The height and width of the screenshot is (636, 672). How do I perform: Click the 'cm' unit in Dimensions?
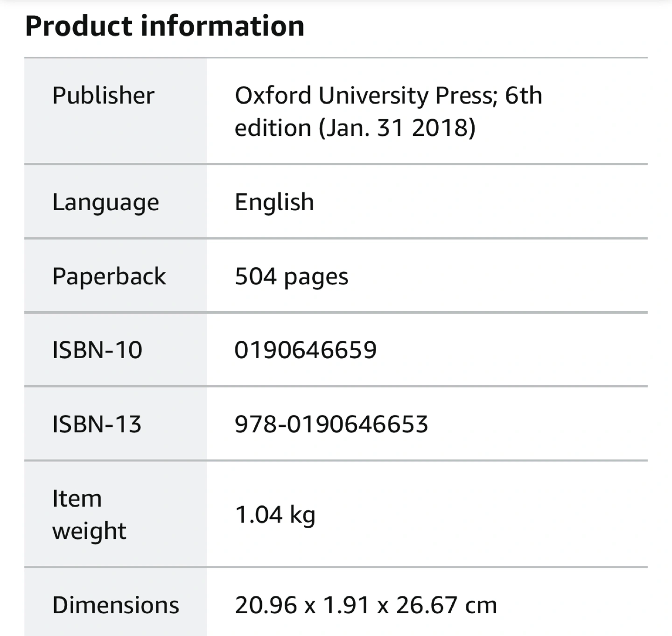[481, 605]
